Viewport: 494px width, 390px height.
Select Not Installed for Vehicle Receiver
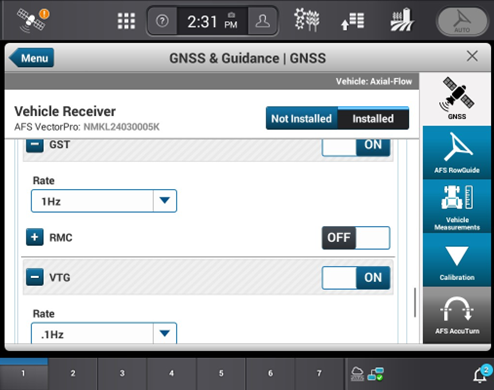coord(301,118)
